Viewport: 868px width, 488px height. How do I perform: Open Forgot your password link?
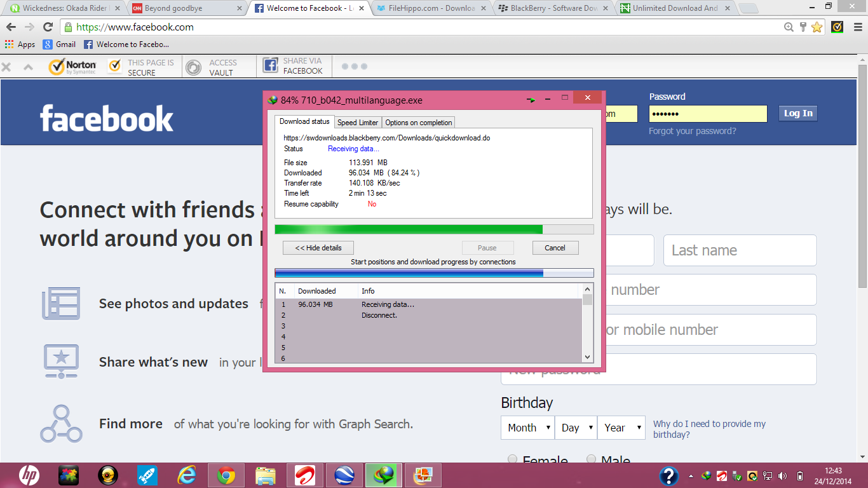692,131
